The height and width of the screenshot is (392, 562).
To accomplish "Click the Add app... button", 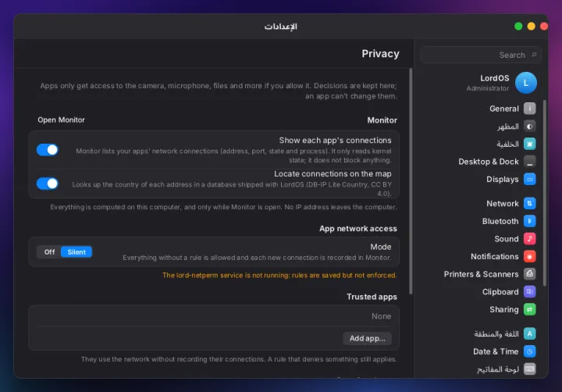I will 367,338.
